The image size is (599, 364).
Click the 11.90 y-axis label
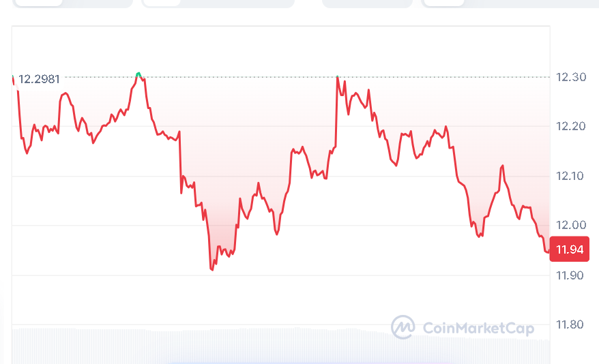[x=570, y=275]
